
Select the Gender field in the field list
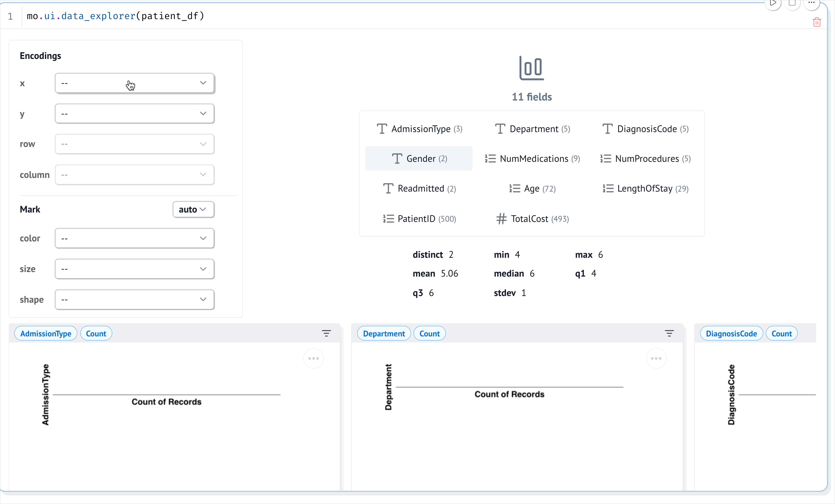[419, 158]
